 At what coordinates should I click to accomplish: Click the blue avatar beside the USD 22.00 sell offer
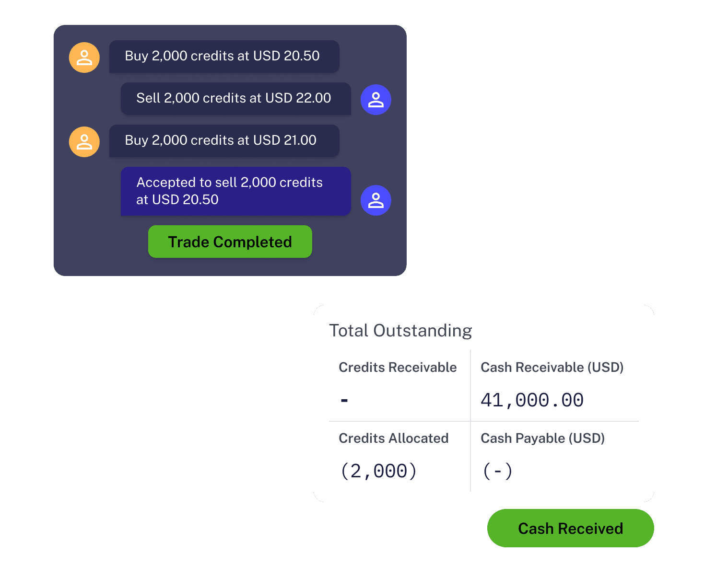coord(376,100)
